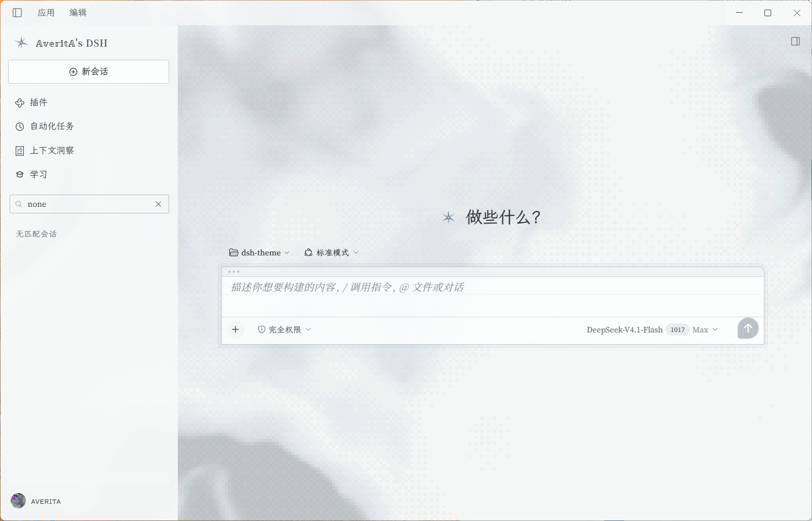Image resolution: width=812 pixels, height=521 pixels.
Task: Open 上下文洞察 context insights
Action: click(45, 151)
